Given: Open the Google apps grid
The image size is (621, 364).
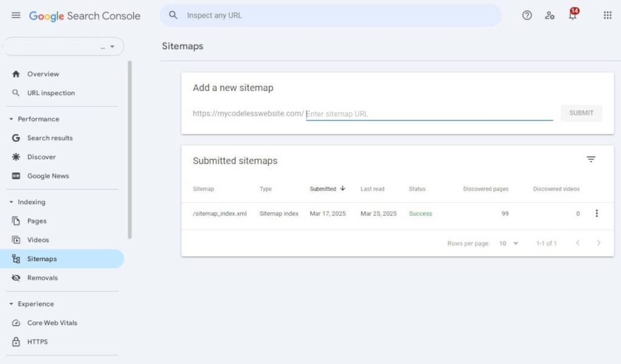Looking at the screenshot, I should [x=607, y=15].
